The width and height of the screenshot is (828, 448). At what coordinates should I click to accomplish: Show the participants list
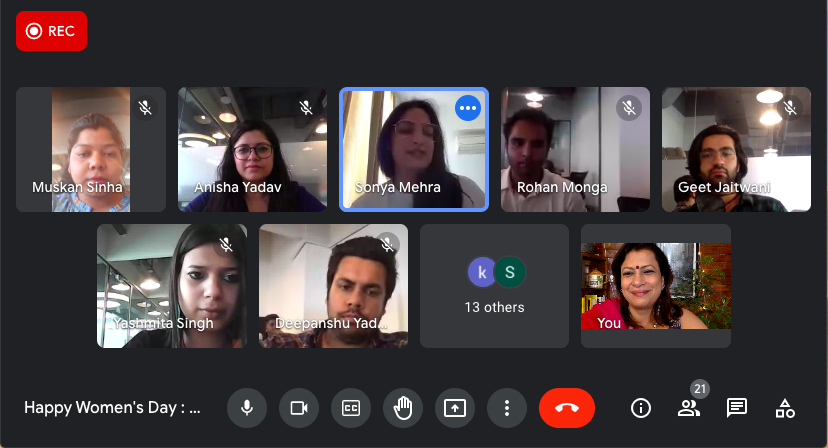click(x=689, y=408)
